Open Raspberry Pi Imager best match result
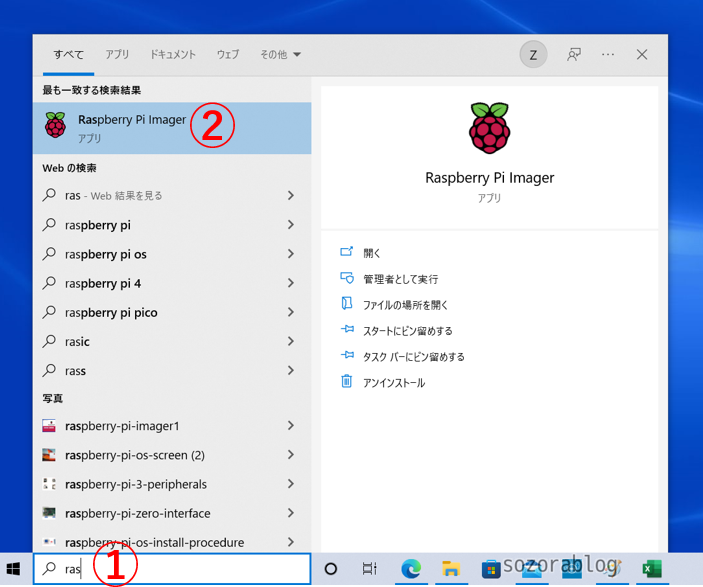Image resolution: width=703 pixels, height=587 pixels. (x=172, y=128)
